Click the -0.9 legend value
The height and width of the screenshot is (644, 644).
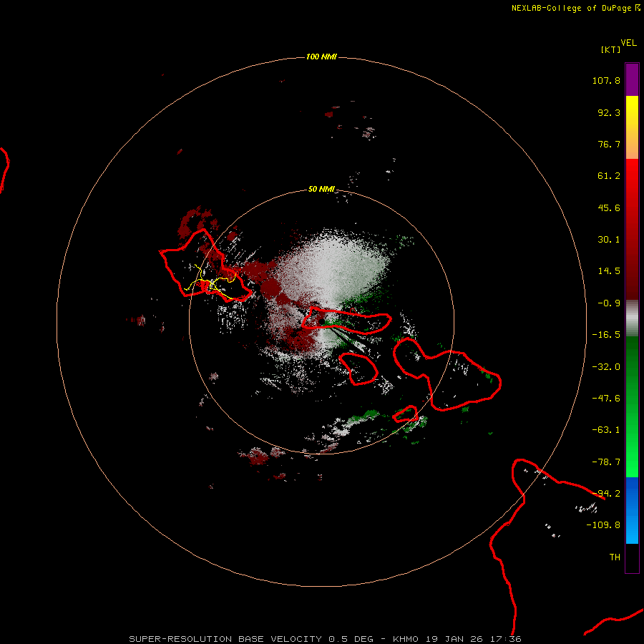pos(609,303)
